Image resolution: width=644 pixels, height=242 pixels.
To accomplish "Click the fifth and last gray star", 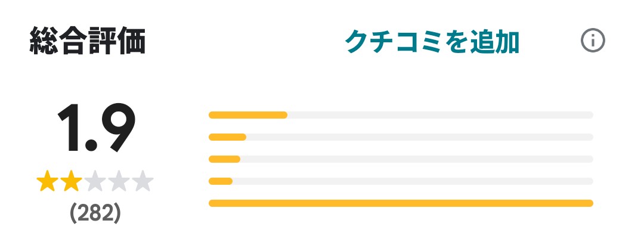I will (x=143, y=181).
